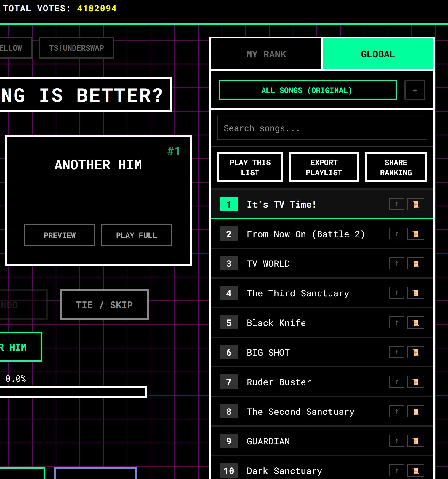
Task: Play full Another Him track
Action: pyautogui.click(x=136, y=235)
